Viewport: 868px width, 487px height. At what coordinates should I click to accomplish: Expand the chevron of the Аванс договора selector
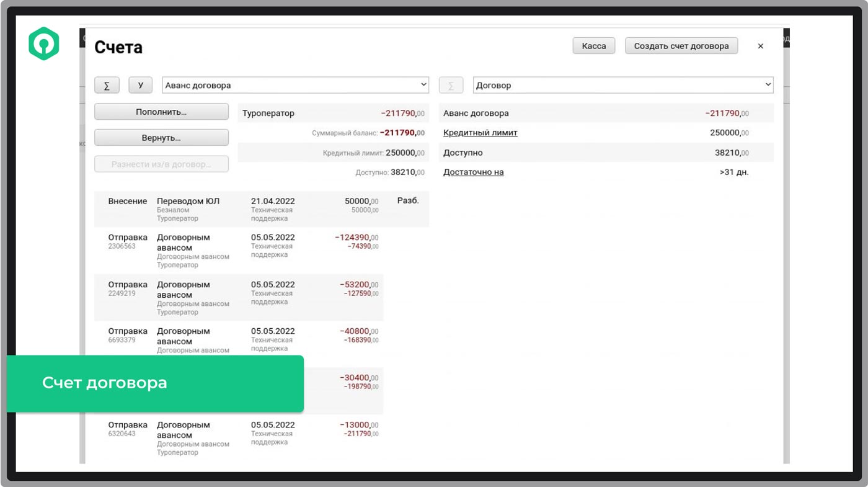(424, 85)
